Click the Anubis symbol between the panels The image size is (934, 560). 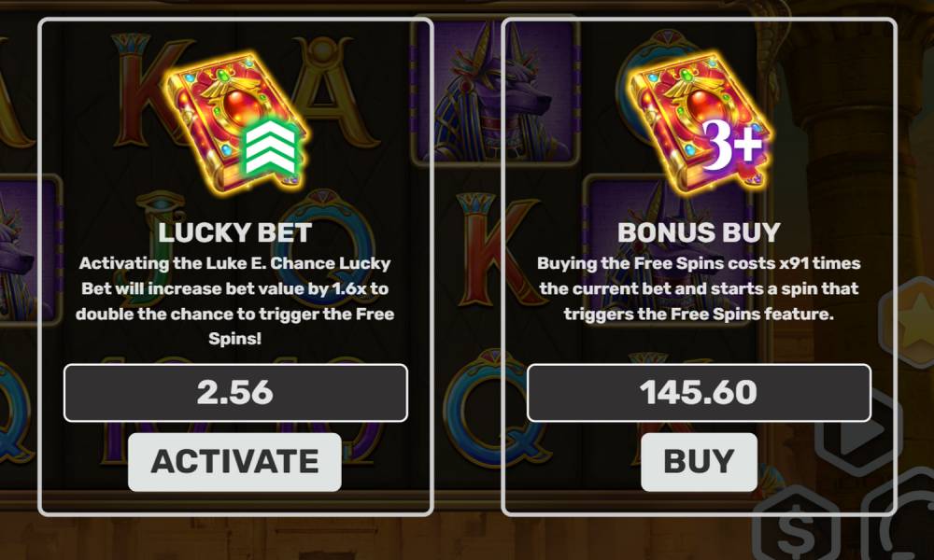(x=494, y=90)
